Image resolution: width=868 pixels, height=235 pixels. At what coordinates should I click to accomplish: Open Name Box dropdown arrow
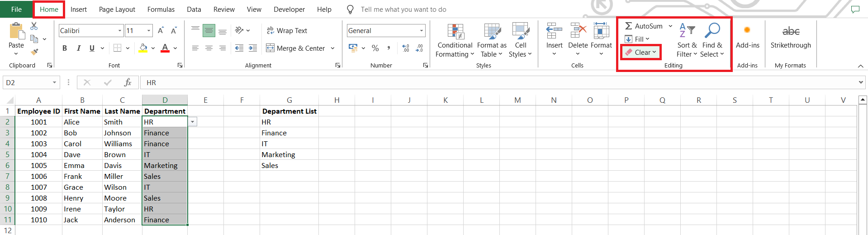click(54, 82)
